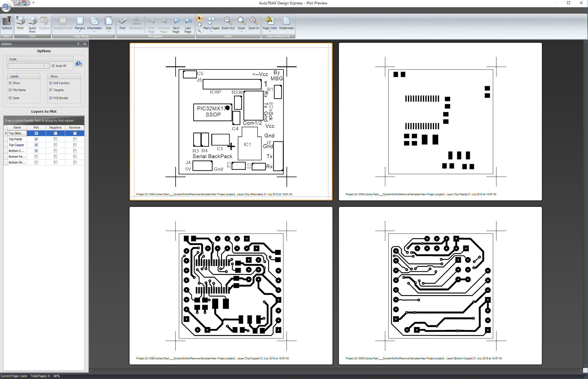Disable Drill Centers display
The height and width of the screenshot is (379, 588).
[x=51, y=83]
